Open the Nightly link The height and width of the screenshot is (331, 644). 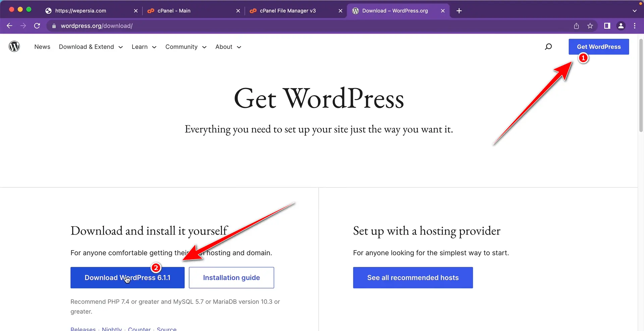pos(112,329)
